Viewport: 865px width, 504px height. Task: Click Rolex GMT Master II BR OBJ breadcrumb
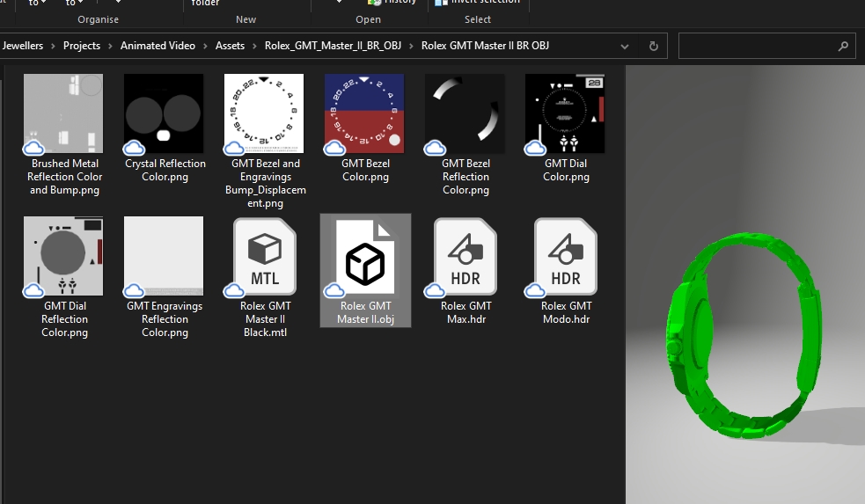485,46
